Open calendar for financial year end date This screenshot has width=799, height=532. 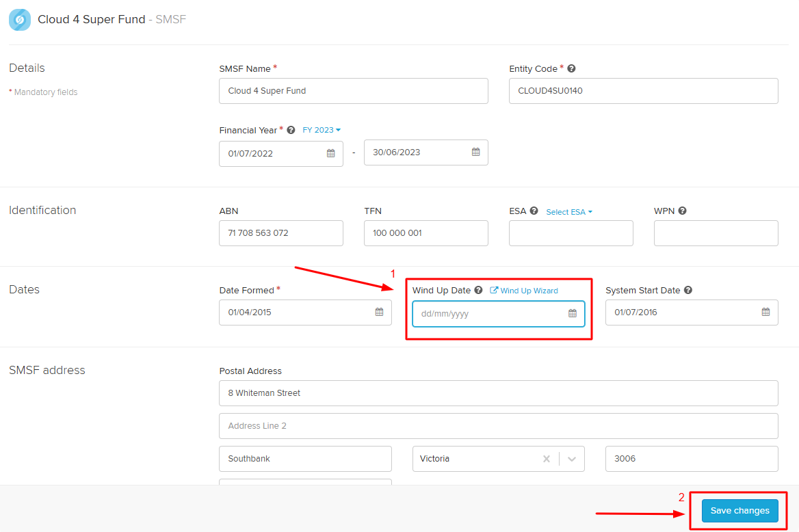click(475, 152)
